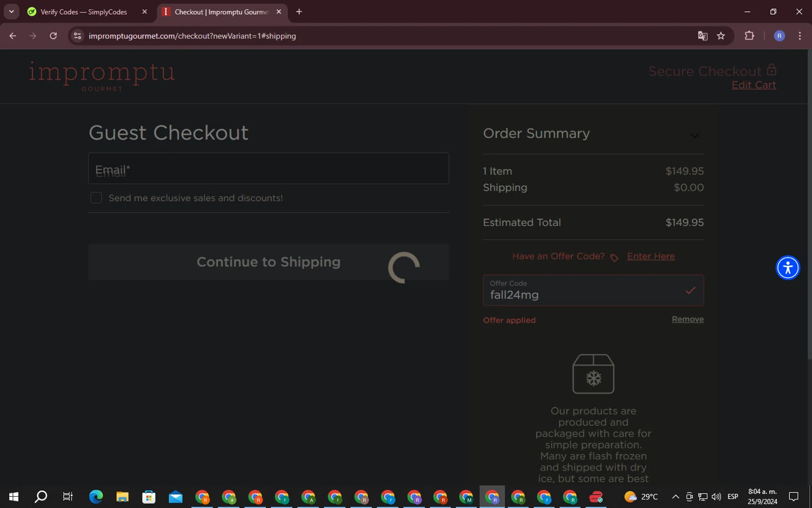Click the frozen package snowflake icon

click(x=593, y=374)
